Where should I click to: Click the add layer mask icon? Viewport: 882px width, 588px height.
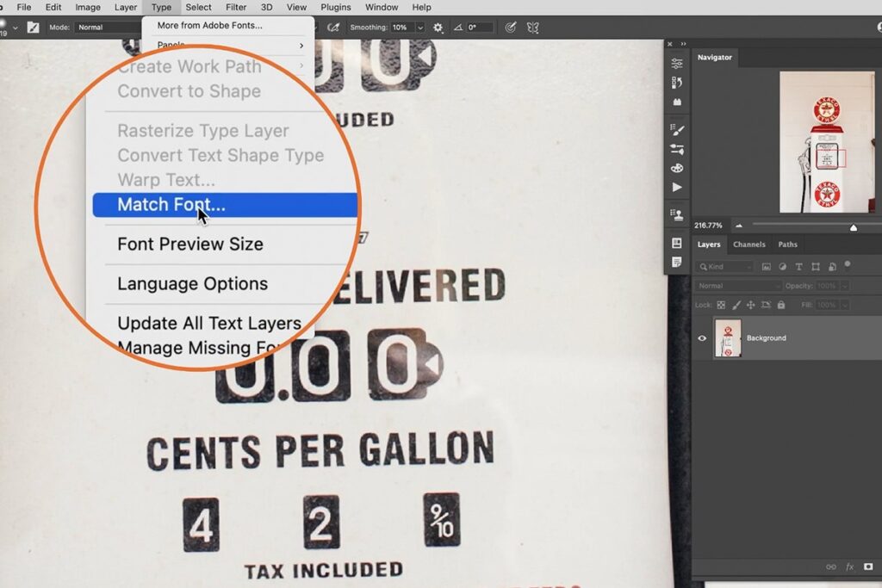(868, 566)
